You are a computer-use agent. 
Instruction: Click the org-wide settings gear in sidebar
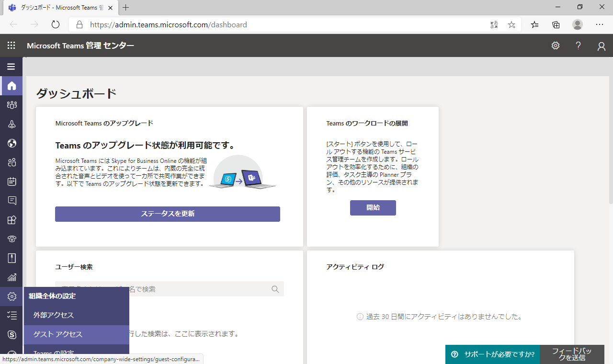coord(11,296)
